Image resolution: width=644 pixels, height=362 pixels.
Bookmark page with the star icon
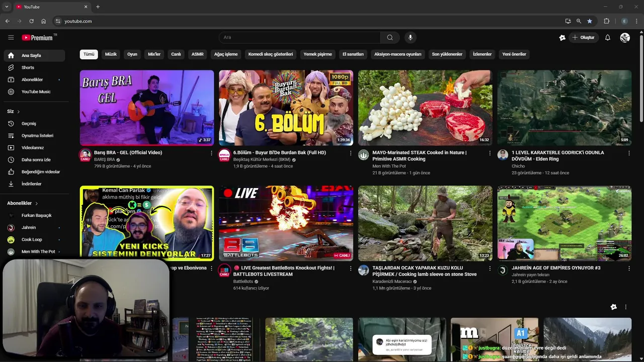(590, 21)
